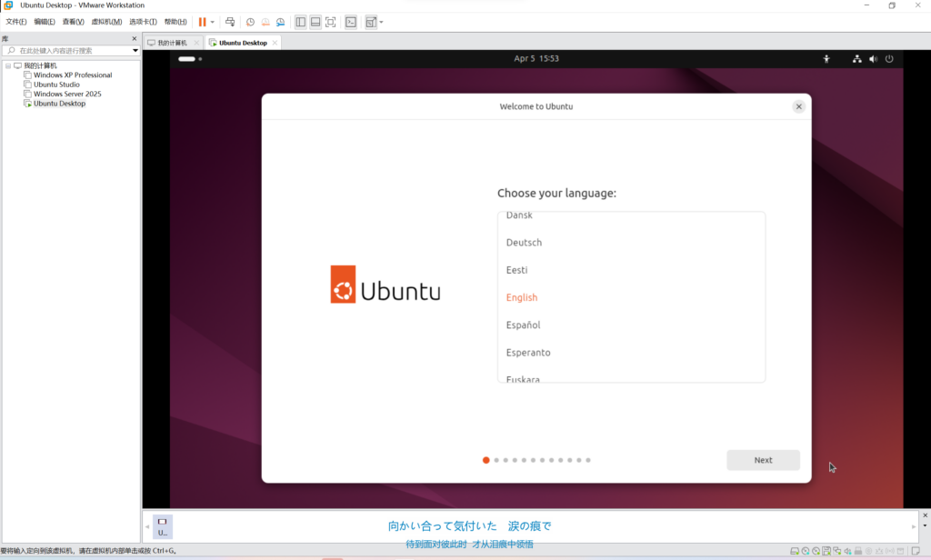Screen dimensions: 931x560
Task: Select Windows XP Professional in the library
Action: pos(73,75)
